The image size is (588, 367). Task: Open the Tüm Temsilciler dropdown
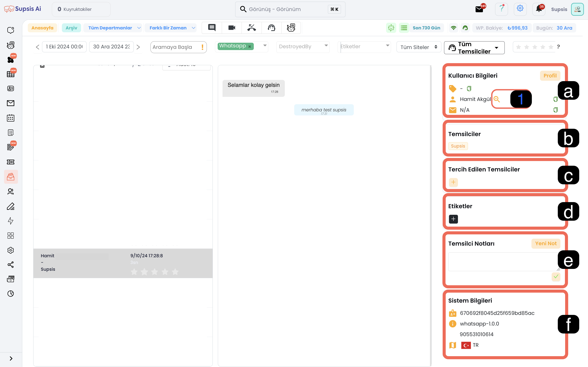point(474,48)
